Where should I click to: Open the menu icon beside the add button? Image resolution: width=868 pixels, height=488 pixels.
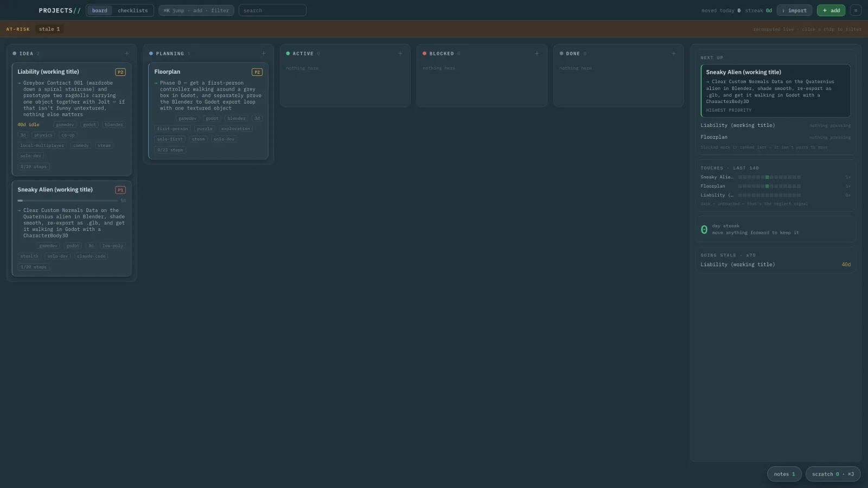856,10
